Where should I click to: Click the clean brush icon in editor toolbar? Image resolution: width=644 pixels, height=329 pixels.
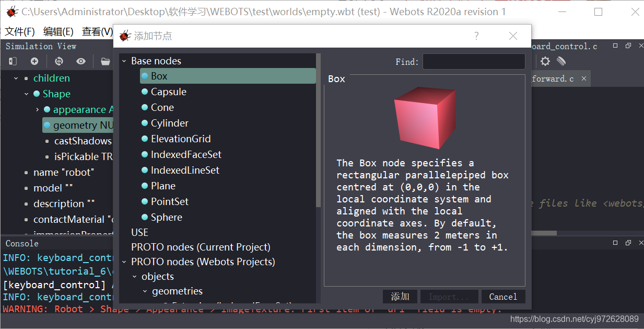561,62
